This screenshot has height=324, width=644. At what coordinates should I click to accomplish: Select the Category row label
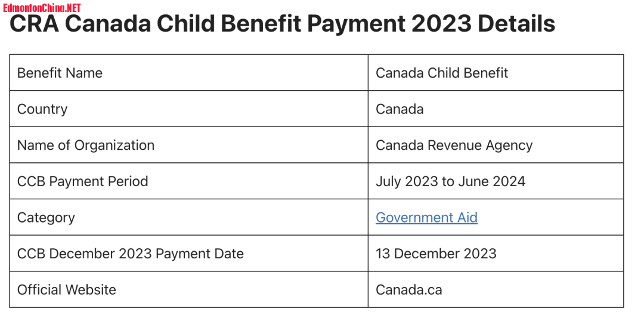click(x=46, y=218)
